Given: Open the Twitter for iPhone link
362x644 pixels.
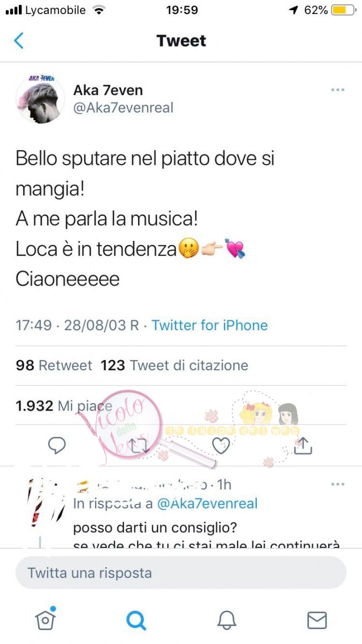Looking at the screenshot, I should [x=209, y=325].
